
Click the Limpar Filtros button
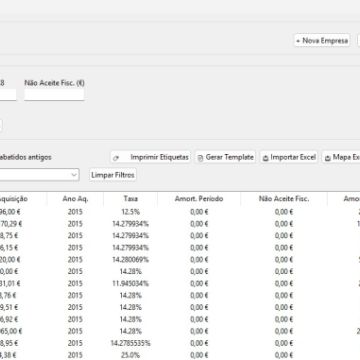113,175
